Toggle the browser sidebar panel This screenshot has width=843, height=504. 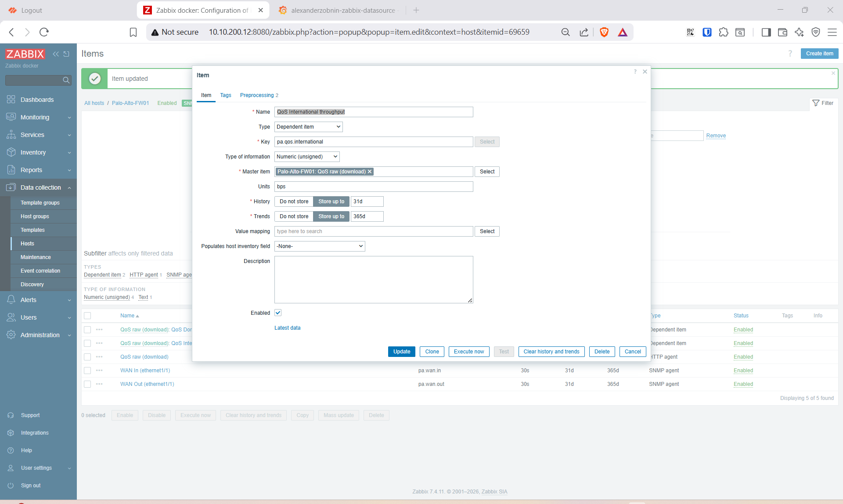tap(766, 32)
